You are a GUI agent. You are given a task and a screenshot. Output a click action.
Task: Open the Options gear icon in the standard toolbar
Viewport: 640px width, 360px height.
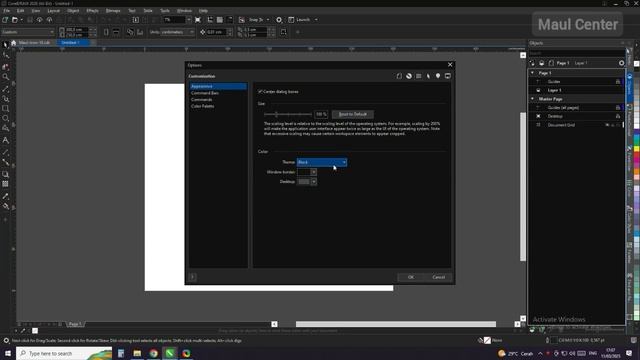[279, 20]
